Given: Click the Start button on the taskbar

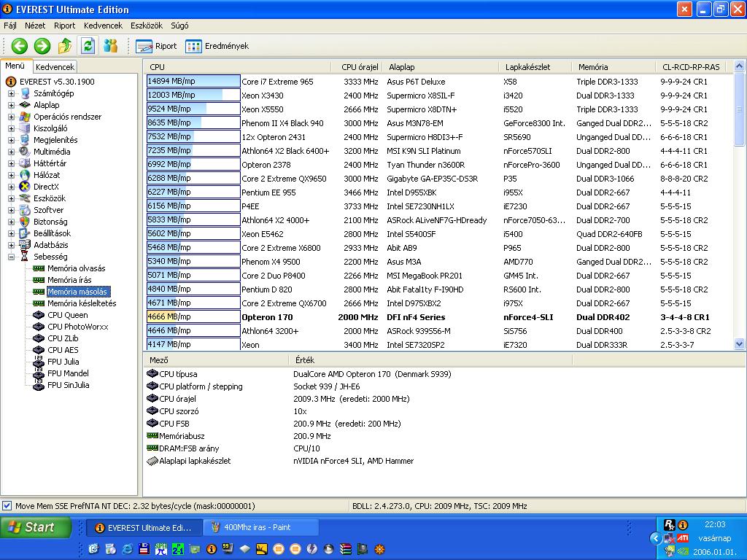Looking at the screenshot, I should click(x=36, y=527).
